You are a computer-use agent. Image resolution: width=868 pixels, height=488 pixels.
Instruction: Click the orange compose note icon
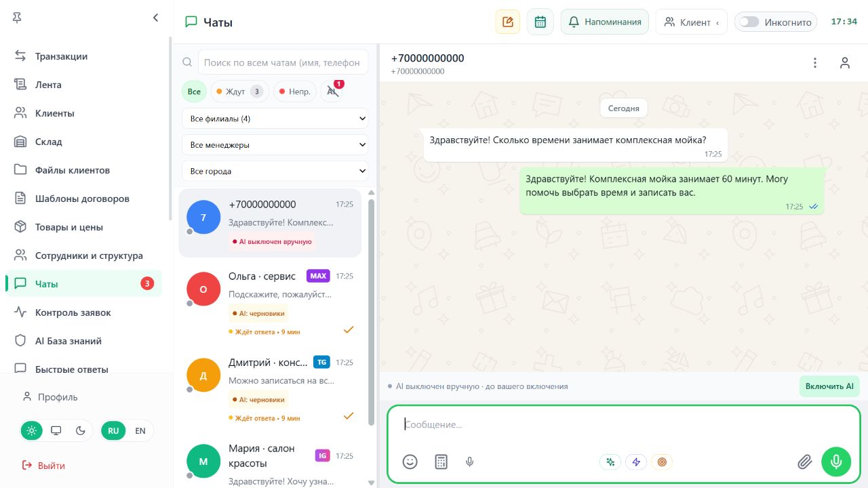[x=508, y=22]
